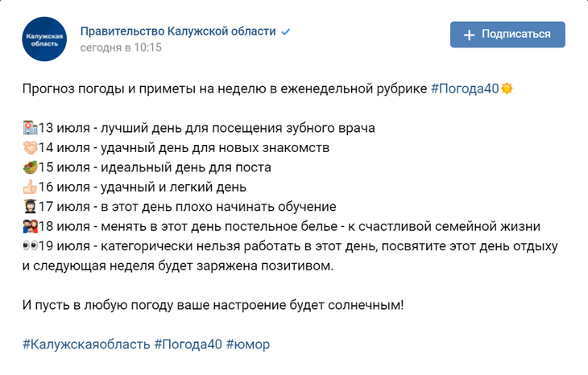Open Правительство Калужской области page link

178,31
